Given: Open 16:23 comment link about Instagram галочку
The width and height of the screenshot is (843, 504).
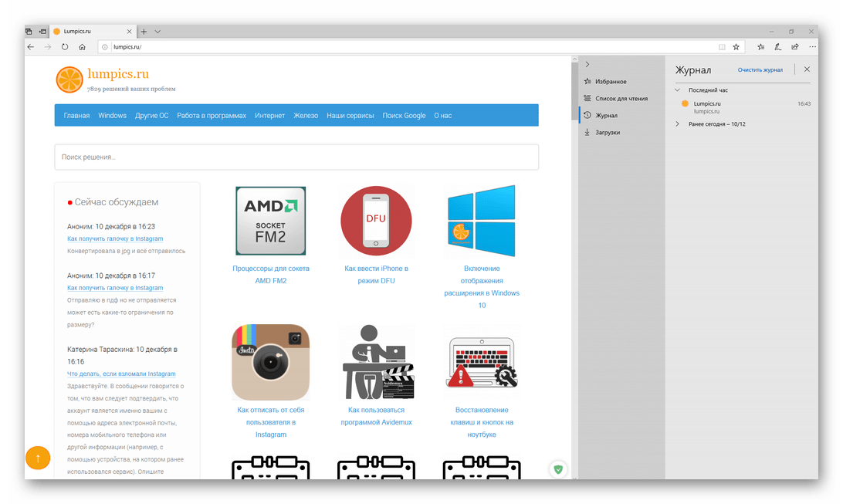Looking at the screenshot, I should coord(115,238).
